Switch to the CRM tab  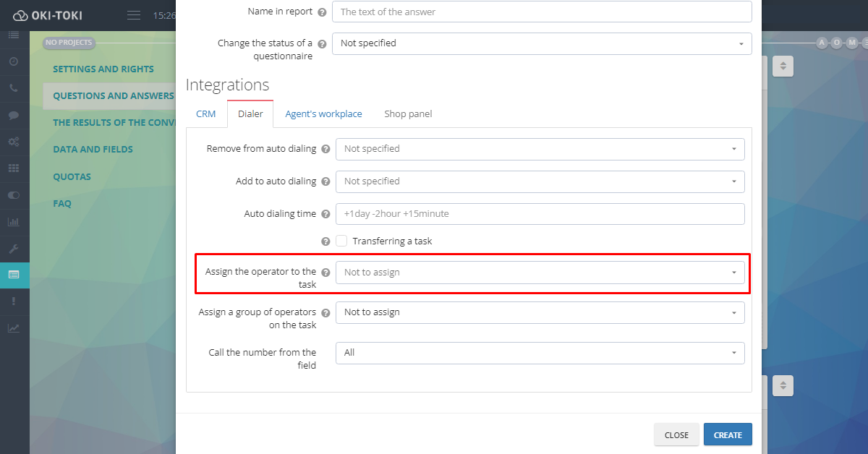click(x=206, y=114)
